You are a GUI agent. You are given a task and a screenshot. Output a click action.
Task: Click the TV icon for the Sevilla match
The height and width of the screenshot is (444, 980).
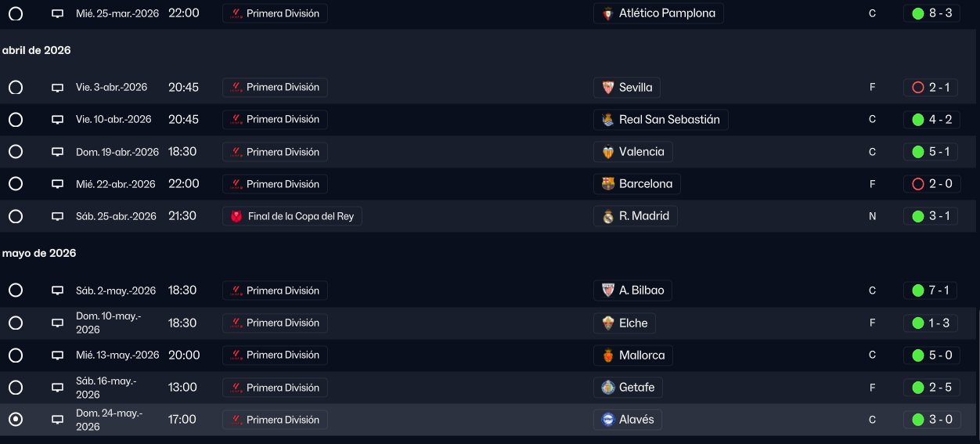[57, 88]
